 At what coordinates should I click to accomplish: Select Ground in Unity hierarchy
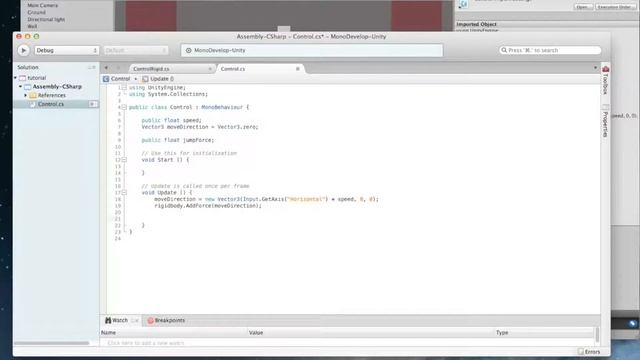coord(36,12)
